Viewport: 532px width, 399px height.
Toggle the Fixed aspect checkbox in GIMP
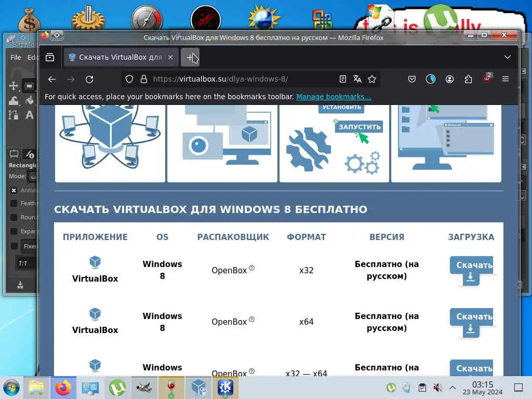tap(14, 246)
